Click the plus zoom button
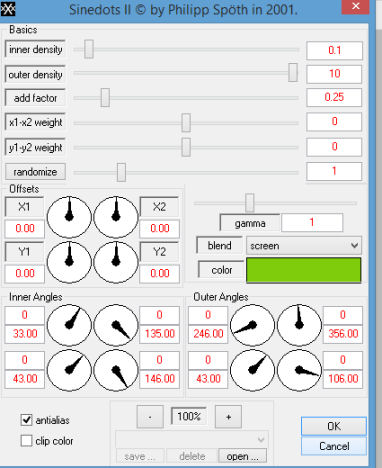 228,417
